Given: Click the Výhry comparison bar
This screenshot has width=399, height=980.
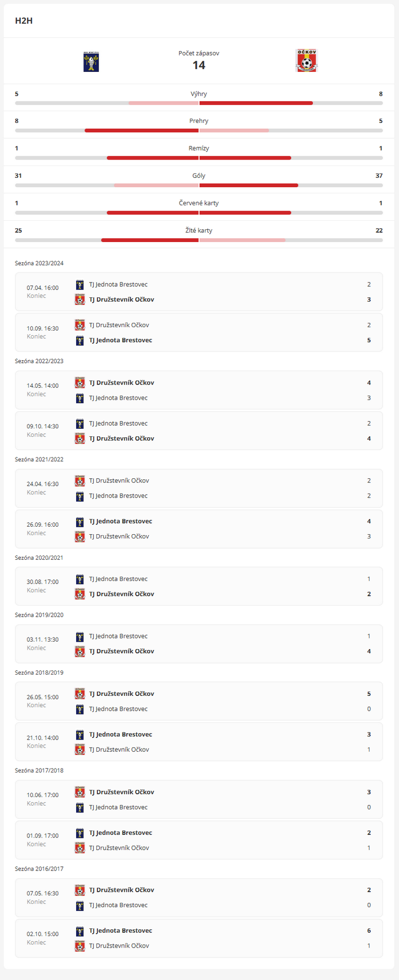Looking at the screenshot, I should [x=199, y=103].
